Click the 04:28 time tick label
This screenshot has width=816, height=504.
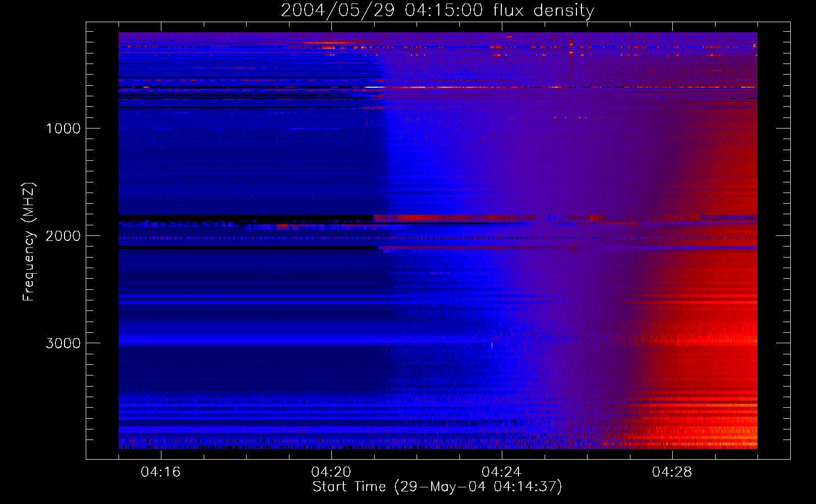click(672, 472)
